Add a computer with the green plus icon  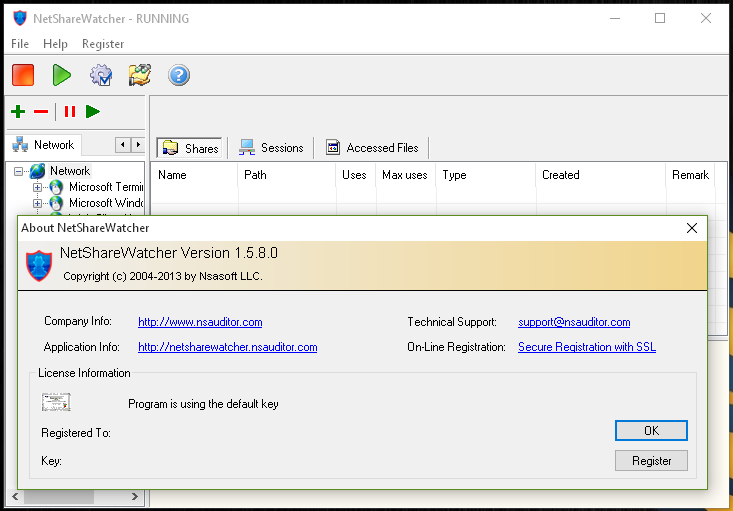pos(18,112)
